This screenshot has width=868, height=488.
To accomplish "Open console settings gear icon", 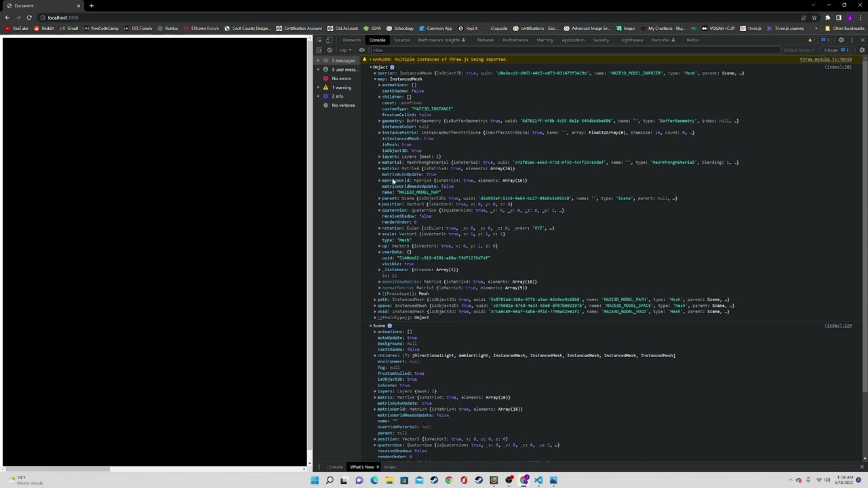I will tap(862, 50).
